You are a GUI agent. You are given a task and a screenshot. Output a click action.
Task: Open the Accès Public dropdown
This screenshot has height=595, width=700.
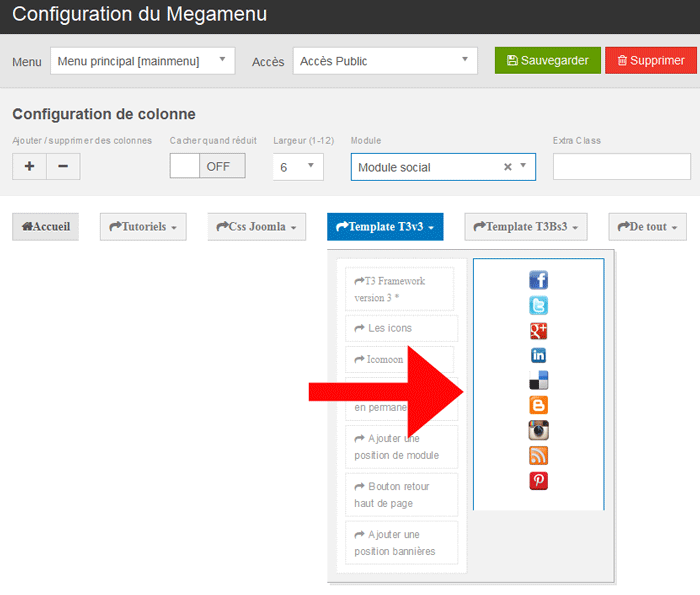pyautogui.click(x=384, y=61)
